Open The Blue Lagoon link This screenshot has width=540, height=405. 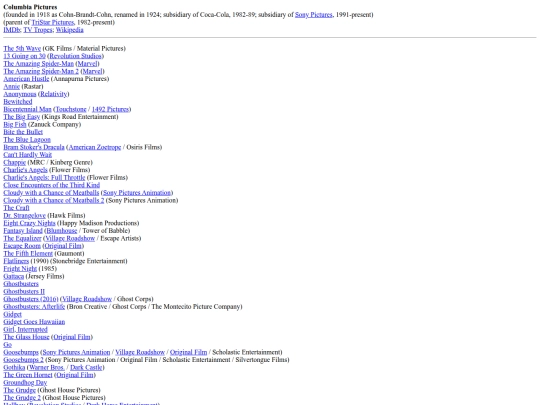point(27,139)
